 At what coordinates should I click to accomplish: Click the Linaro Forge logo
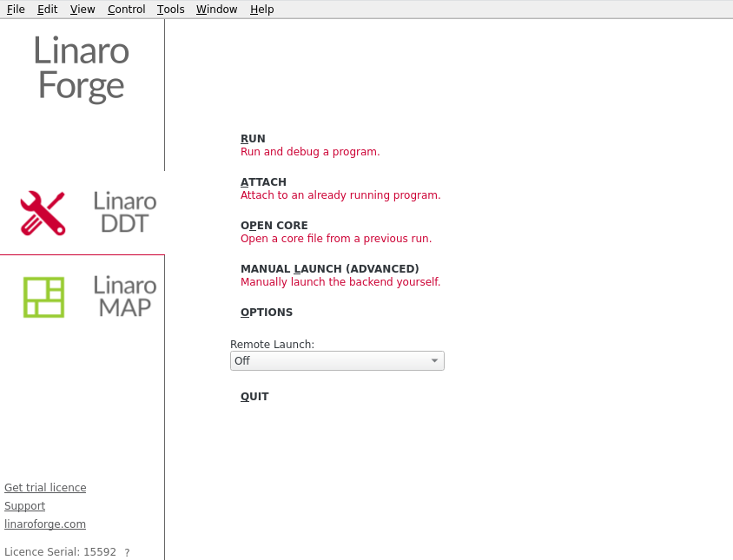click(82, 69)
